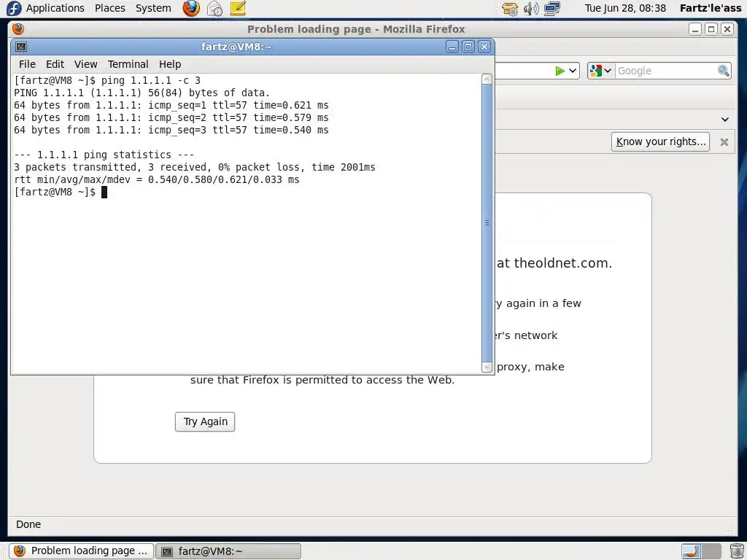Click the Try Again button
The image size is (747, 560).
205,422
